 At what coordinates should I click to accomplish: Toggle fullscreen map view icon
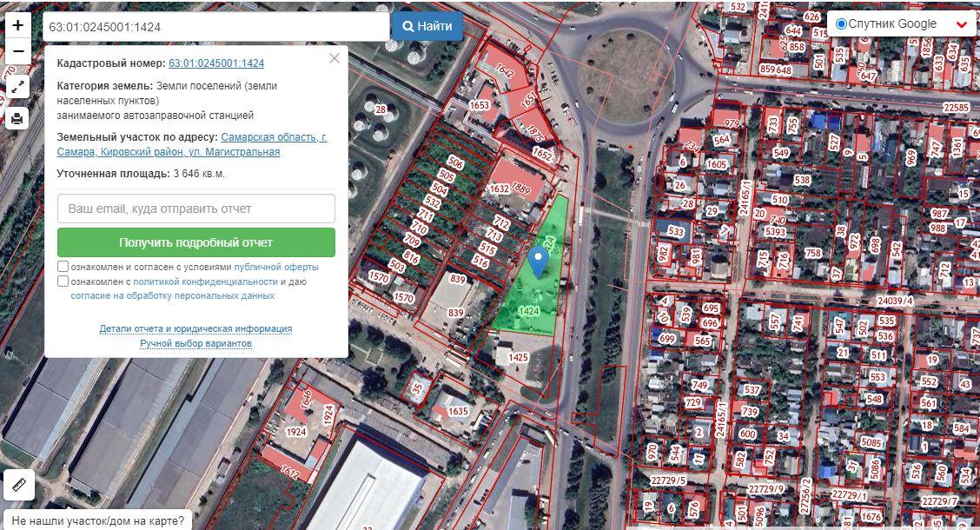coord(17,87)
